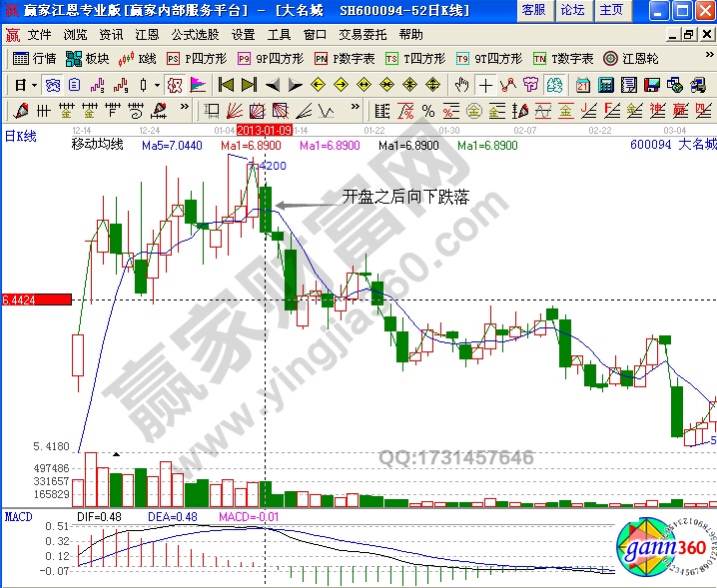Select the 江恩轮 Gann wheel tool
The image size is (717, 588).
(631, 59)
